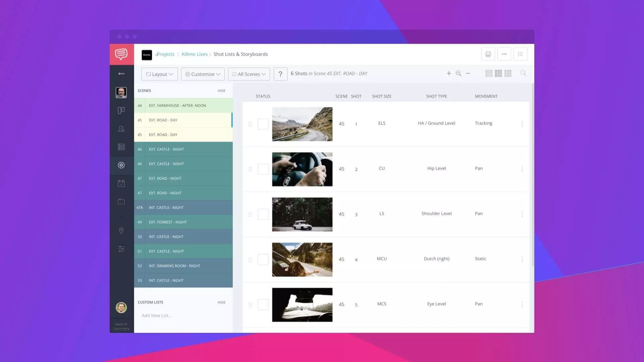Expand the Customize dropdown
Screen dimensions: 644x362
click(x=203, y=74)
